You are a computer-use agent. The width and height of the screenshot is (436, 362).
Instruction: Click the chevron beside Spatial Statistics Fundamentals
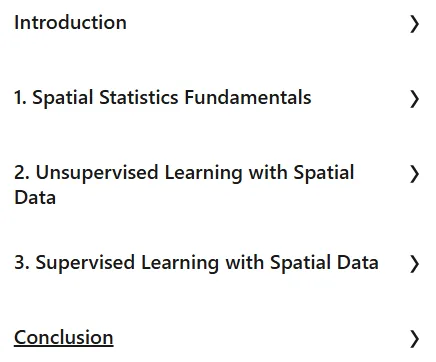click(x=414, y=99)
